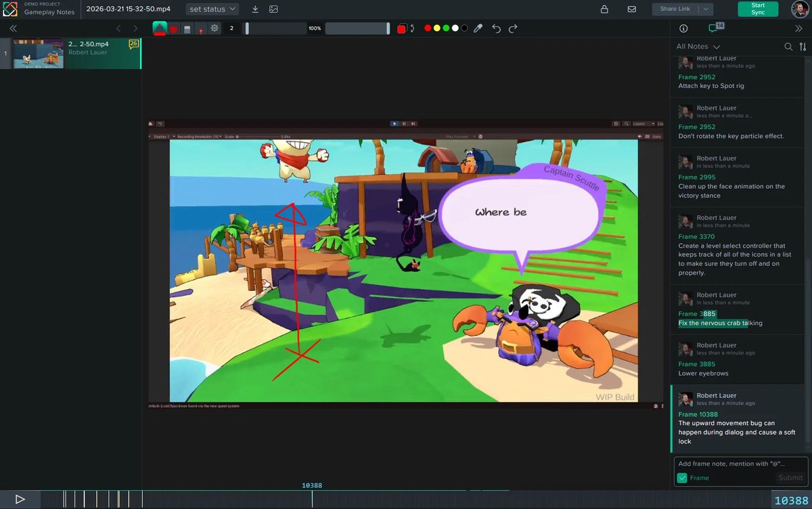Image resolution: width=812 pixels, height=509 pixels.
Task: Choose the red color swatch
Action: [x=428, y=28]
